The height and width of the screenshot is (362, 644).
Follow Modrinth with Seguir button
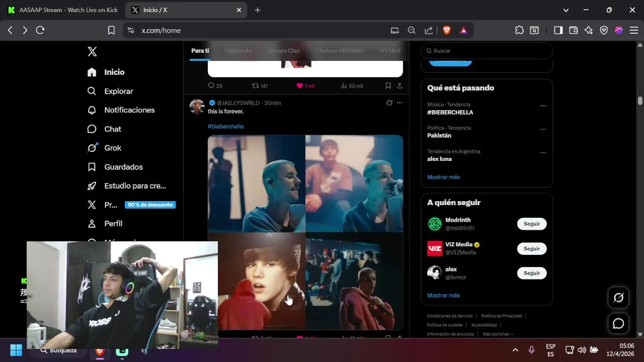[x=532, y=224]
